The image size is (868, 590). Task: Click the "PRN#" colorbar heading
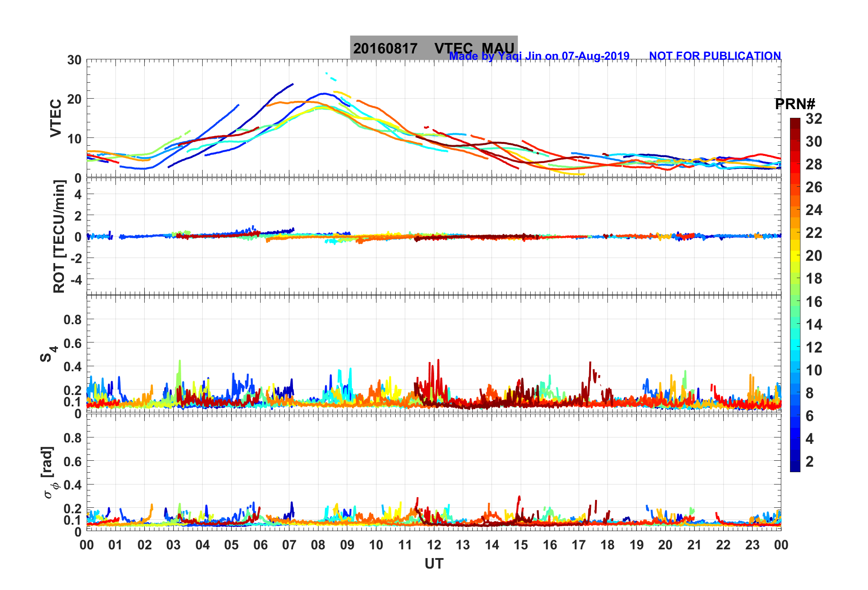795,104
